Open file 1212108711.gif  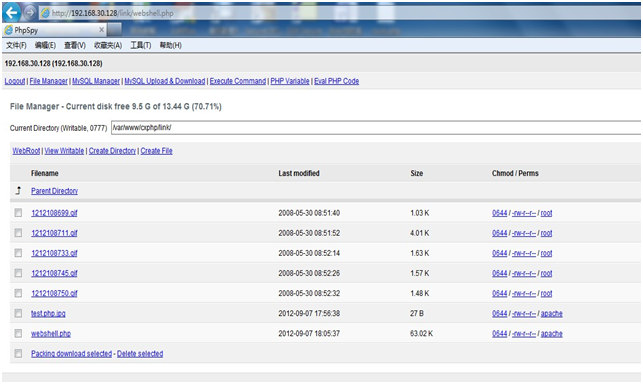pyautogui.click(x=54, y=233)
